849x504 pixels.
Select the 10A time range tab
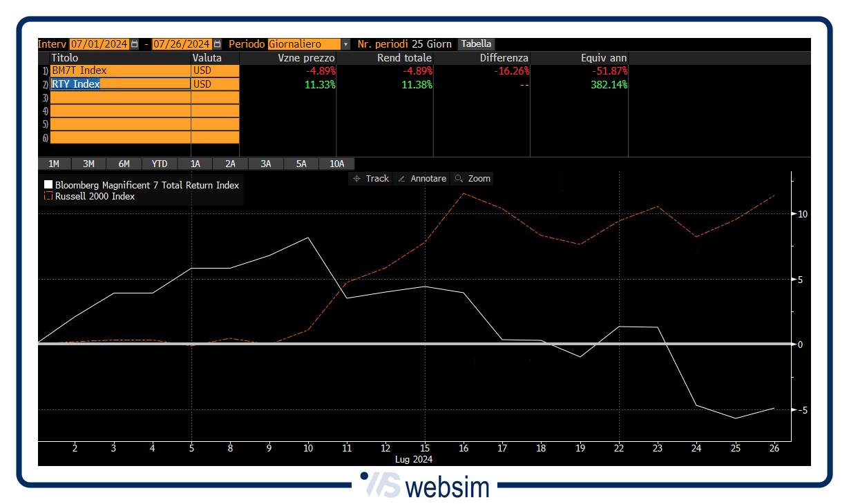tap(336, 164)
